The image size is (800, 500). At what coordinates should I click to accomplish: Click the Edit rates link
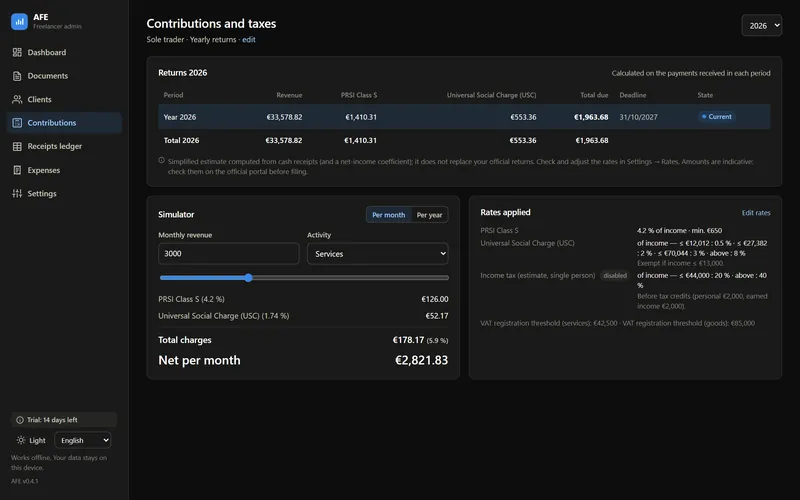(x=756, y=213)
